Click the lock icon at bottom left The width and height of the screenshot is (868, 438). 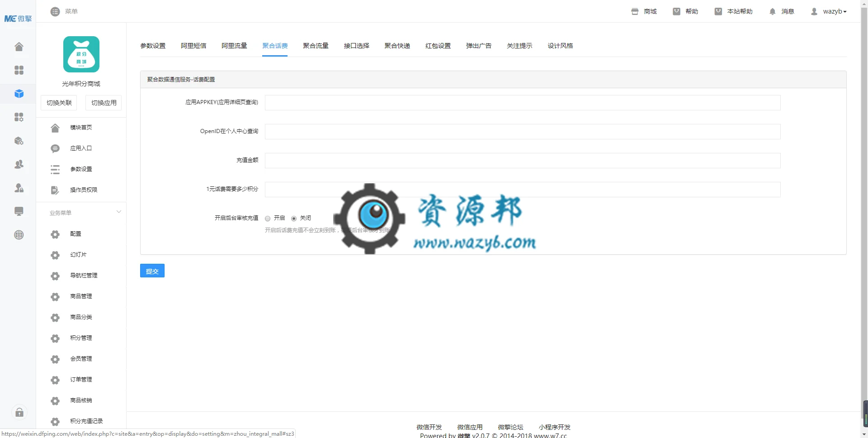coord(19,412)
